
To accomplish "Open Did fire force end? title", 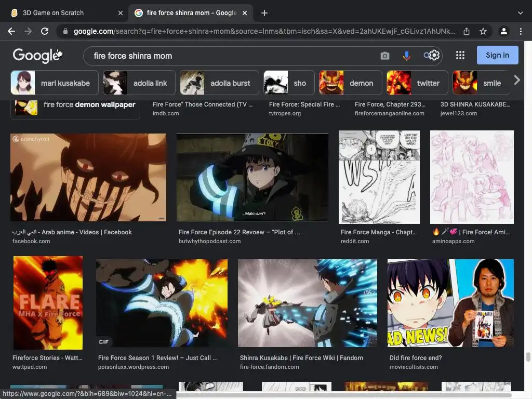I will (416, 358).
